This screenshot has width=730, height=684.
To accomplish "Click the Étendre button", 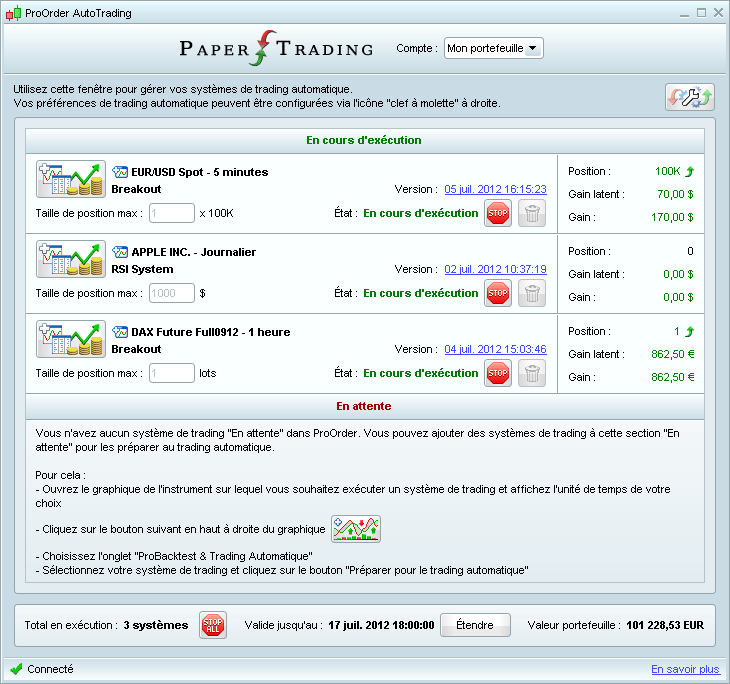I will pyautogui.click(x=475, y=625).
